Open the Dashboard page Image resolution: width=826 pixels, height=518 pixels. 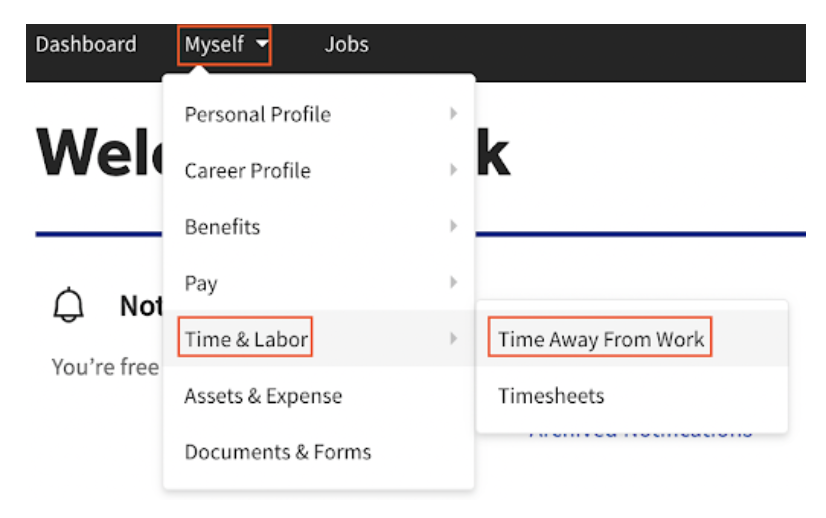(86, 45)
